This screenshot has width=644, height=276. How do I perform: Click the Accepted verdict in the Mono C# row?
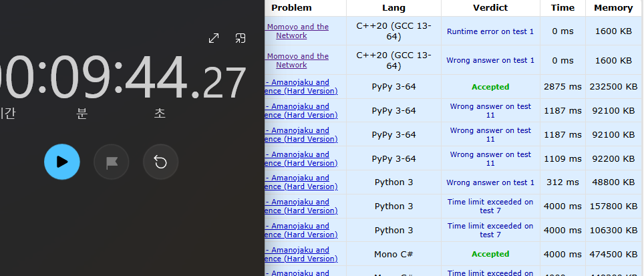pyautogui.click(x=490, y=254)
